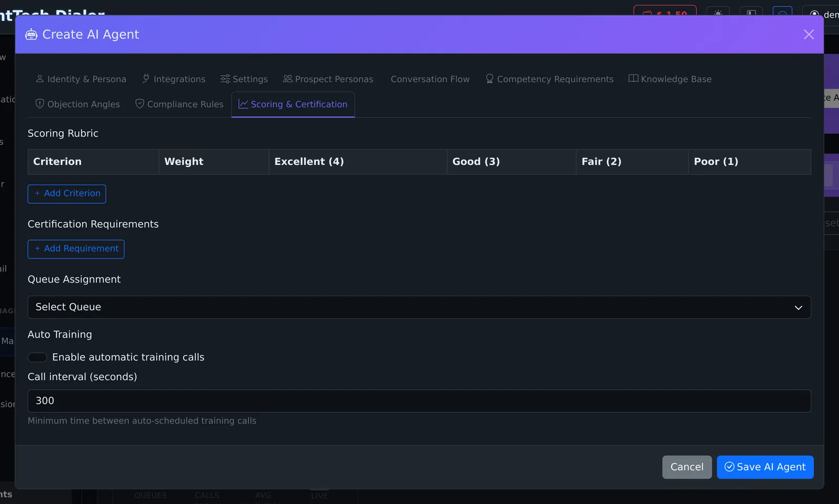Enable automatic training calls switch

coord(37,357)
